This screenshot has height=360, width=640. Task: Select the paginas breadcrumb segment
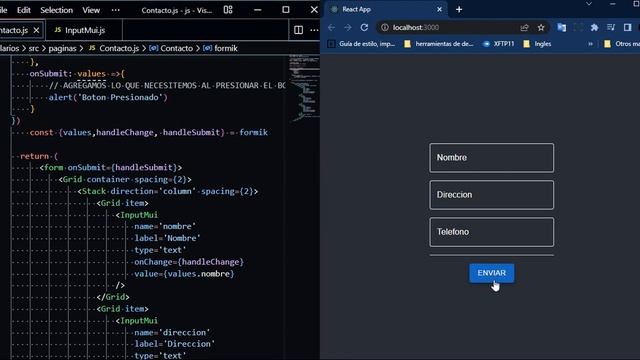click(62, 48)
